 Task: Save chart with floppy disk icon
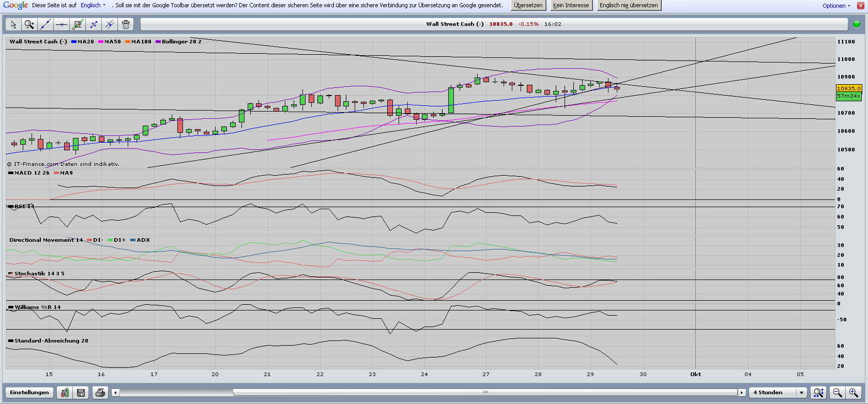[x=81, y=393]
